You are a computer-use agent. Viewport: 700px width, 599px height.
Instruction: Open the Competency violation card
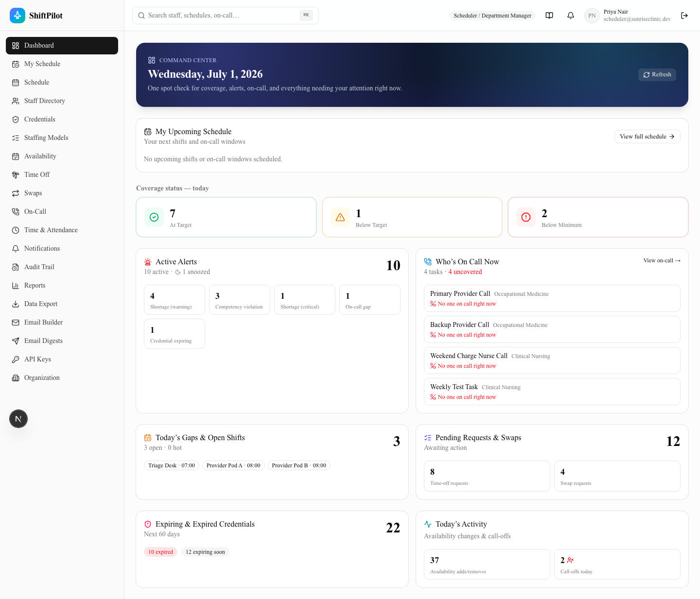[240, 300]
